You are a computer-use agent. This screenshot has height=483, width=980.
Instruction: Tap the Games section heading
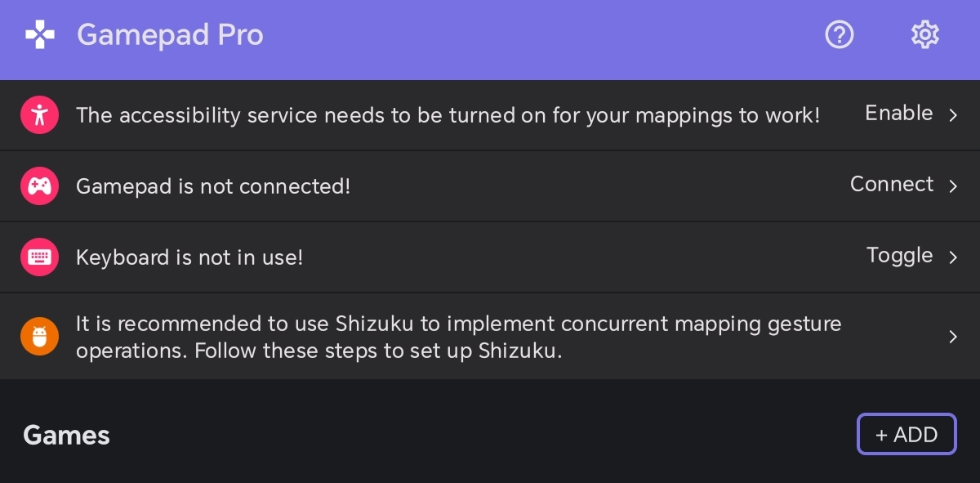(66, 435)
